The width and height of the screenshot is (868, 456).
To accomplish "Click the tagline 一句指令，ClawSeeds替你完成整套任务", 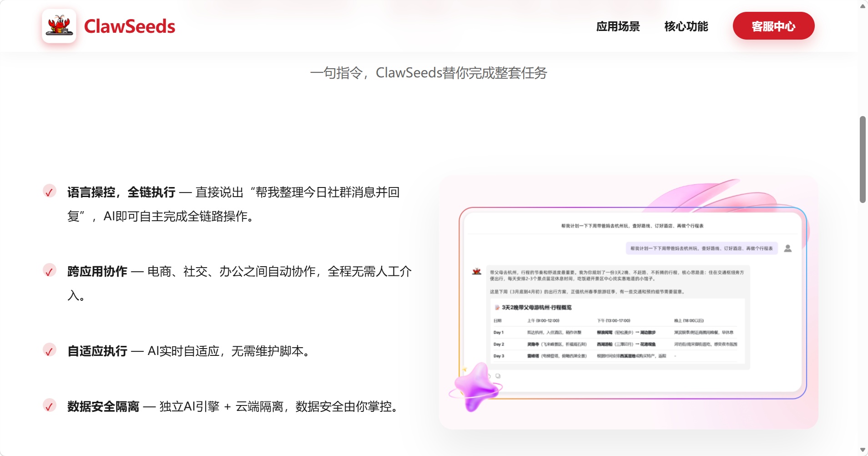I will tap(429, 73).
